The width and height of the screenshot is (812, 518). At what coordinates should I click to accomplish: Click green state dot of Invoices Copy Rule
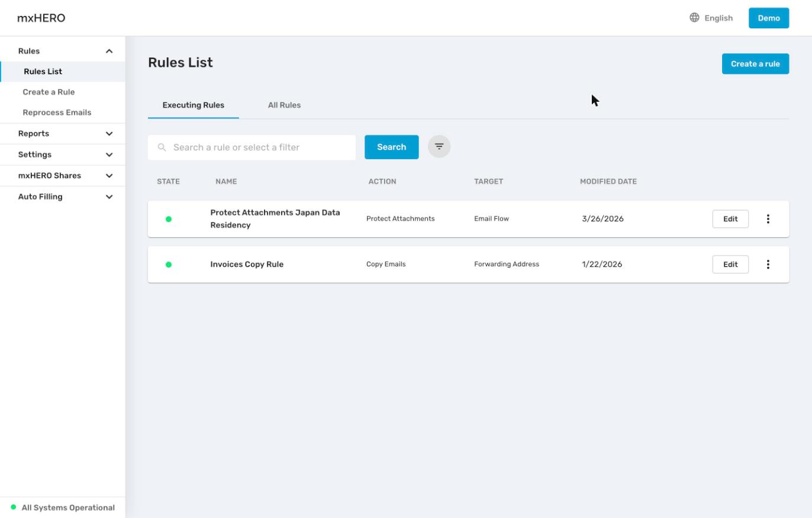coord(169,264)
